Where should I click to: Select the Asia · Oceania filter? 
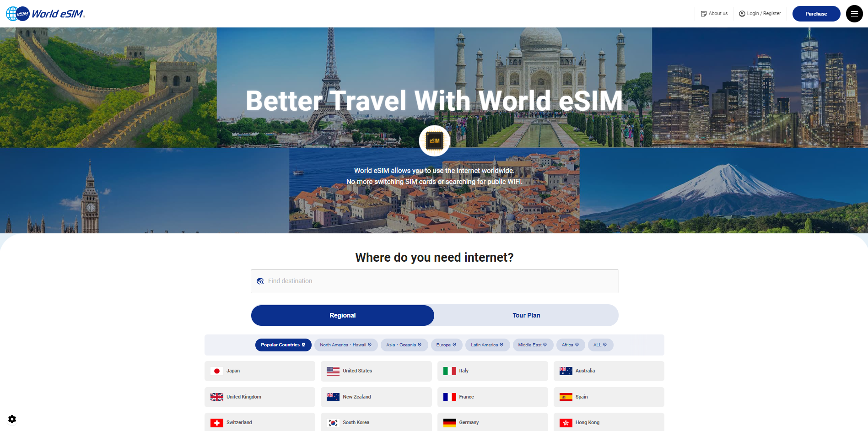pos(404,345)
